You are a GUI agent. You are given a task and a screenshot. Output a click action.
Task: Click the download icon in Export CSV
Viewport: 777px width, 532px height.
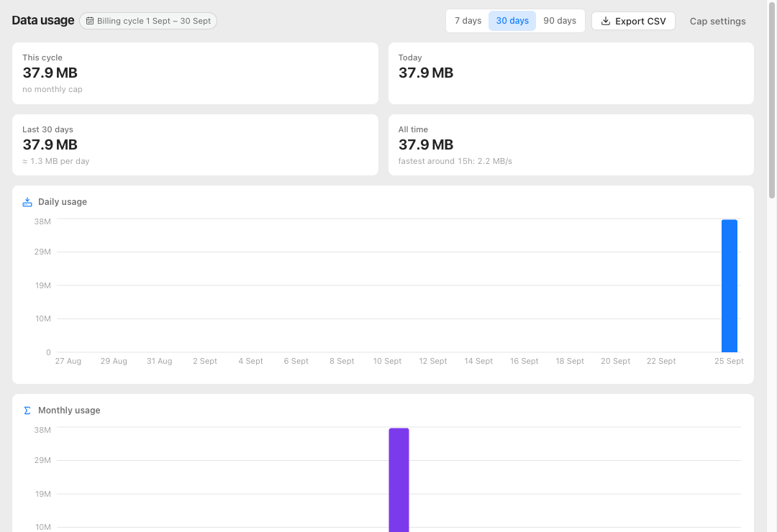click(x=606, y=21)
